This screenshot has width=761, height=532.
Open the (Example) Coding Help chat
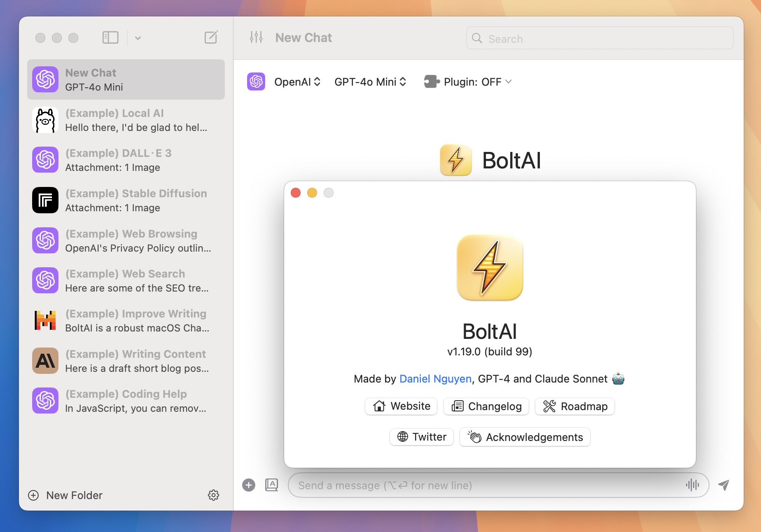coord(126,401)
